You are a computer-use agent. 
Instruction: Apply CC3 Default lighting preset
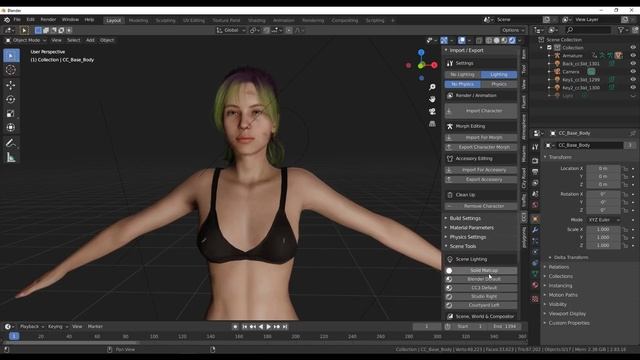(481, 288)
